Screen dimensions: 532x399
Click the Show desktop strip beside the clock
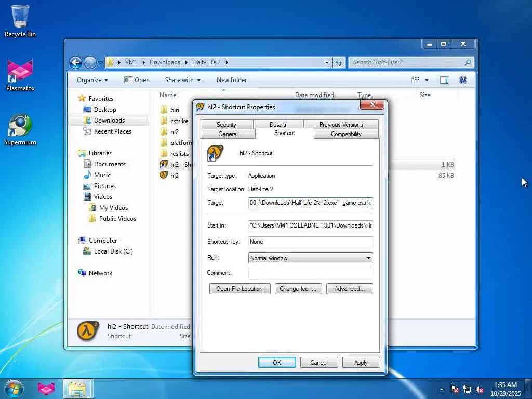pyautogui.click(x=528, y=389)
